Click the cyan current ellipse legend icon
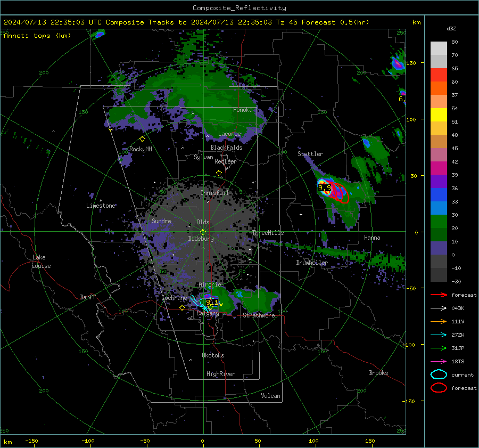This screenshot has width=479, height=448. pos(439,374)
